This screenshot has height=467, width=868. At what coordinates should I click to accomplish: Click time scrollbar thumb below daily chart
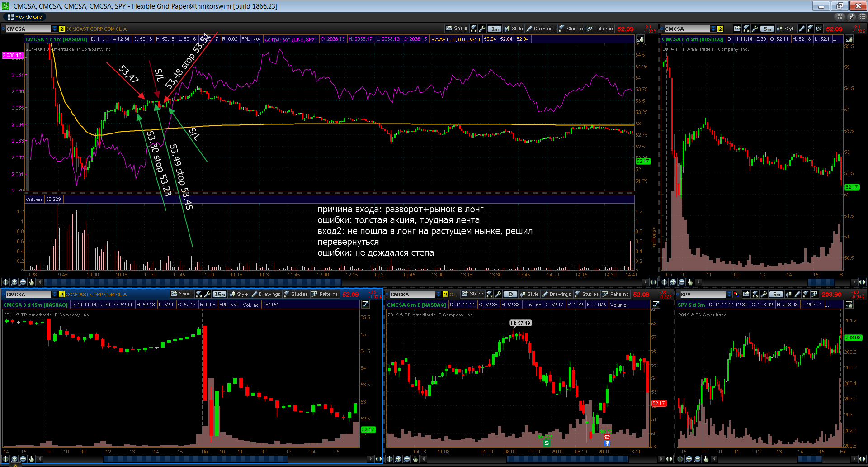coord(567,459)
